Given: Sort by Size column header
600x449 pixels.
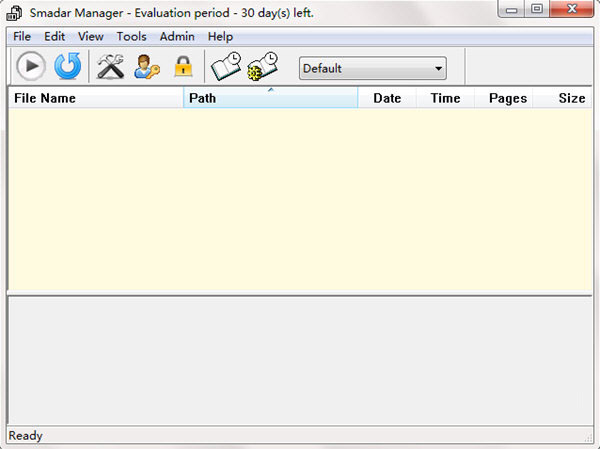Looking at the screenshot, I should click(x=562, y=98).
